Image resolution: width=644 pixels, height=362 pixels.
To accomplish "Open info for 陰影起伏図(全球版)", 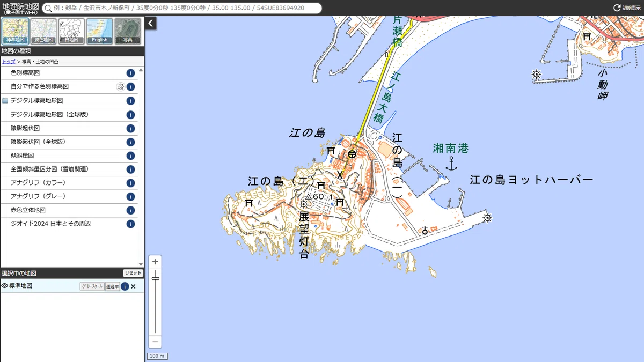I will [130, 142].
